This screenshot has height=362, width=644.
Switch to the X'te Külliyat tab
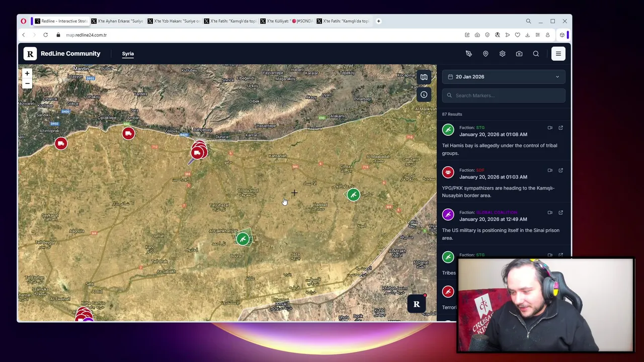click(286, 21)
